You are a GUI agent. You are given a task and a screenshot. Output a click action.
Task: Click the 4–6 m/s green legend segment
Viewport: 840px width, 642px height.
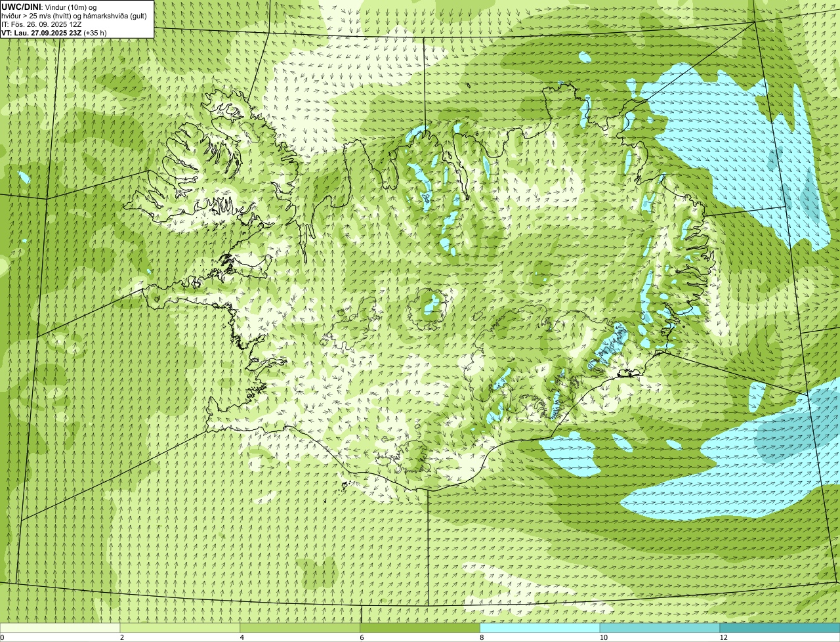pos(300,628)
